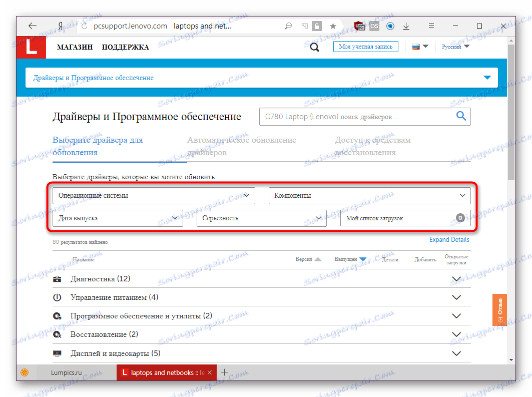Click the orange Отзыв feedback tab
The image size is (532, 397).
click(499, 310)
